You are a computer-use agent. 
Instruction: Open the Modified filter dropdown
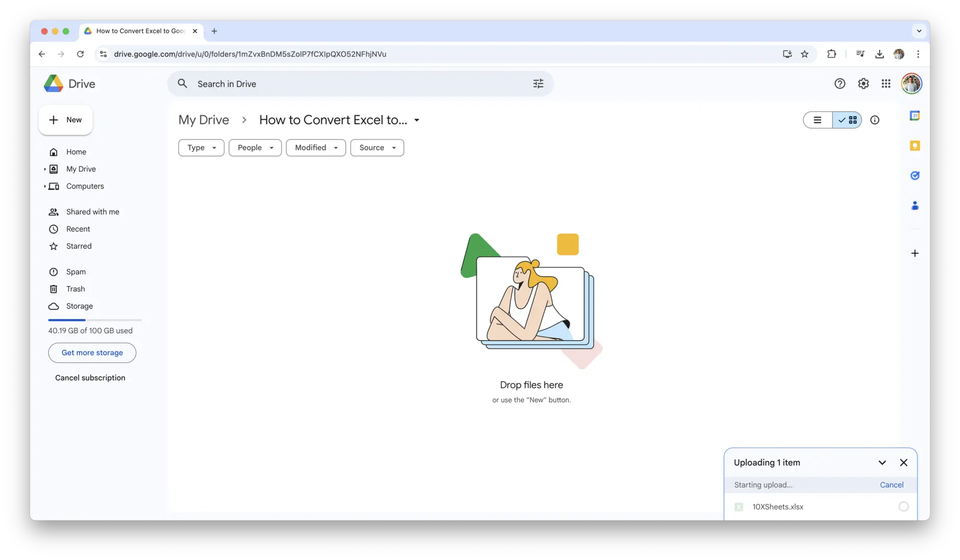pos(316,148)
